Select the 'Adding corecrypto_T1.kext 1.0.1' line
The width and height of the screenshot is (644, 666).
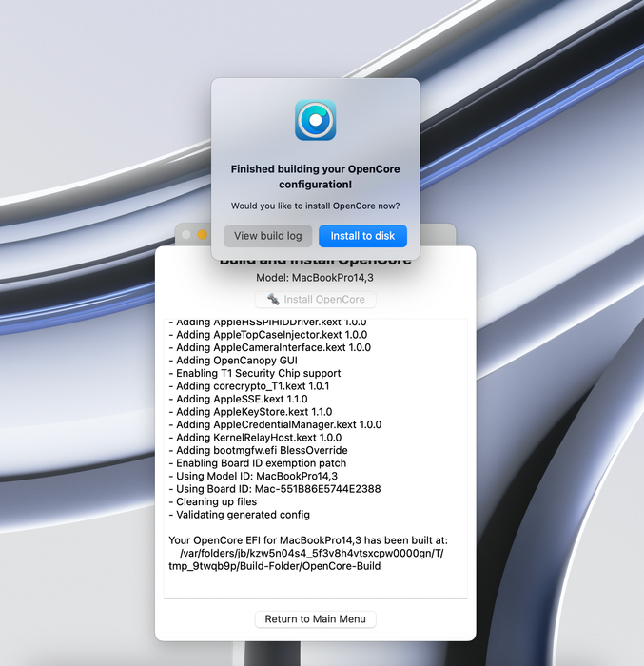pyautogui.click(x=249, y=386)
